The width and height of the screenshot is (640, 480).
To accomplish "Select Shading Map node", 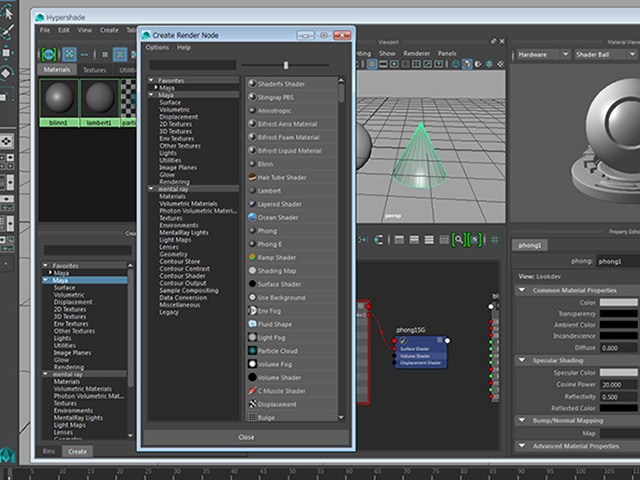I will [291, 271].
